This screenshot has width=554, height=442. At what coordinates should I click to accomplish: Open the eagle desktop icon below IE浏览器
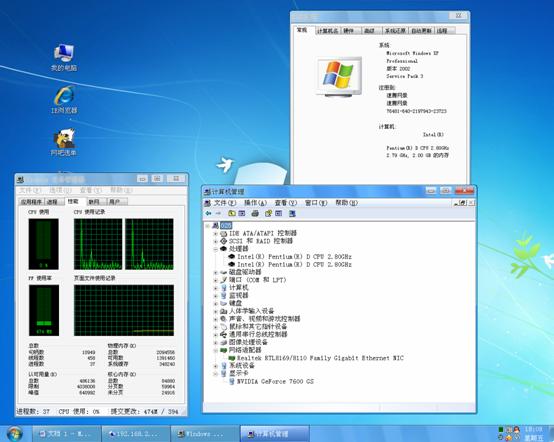pos(64,142)
